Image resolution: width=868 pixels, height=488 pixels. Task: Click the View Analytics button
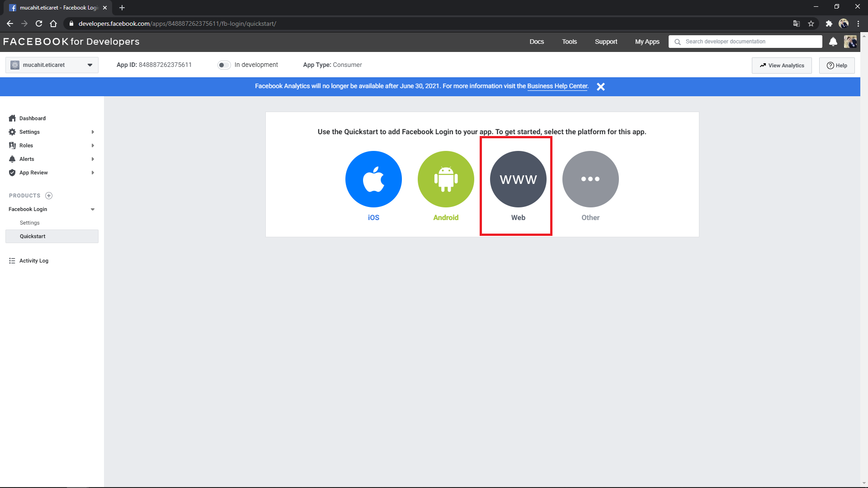click(782, 66)
